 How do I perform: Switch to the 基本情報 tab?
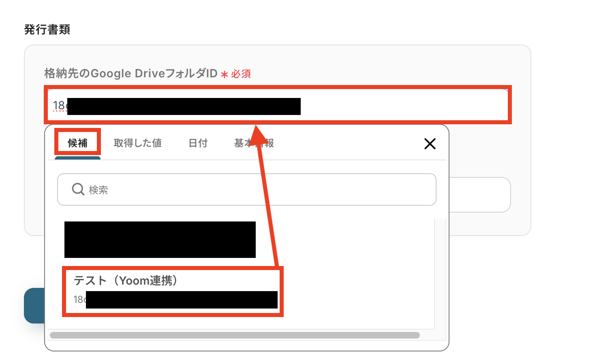pyautogui.click(x=254, y=143)
